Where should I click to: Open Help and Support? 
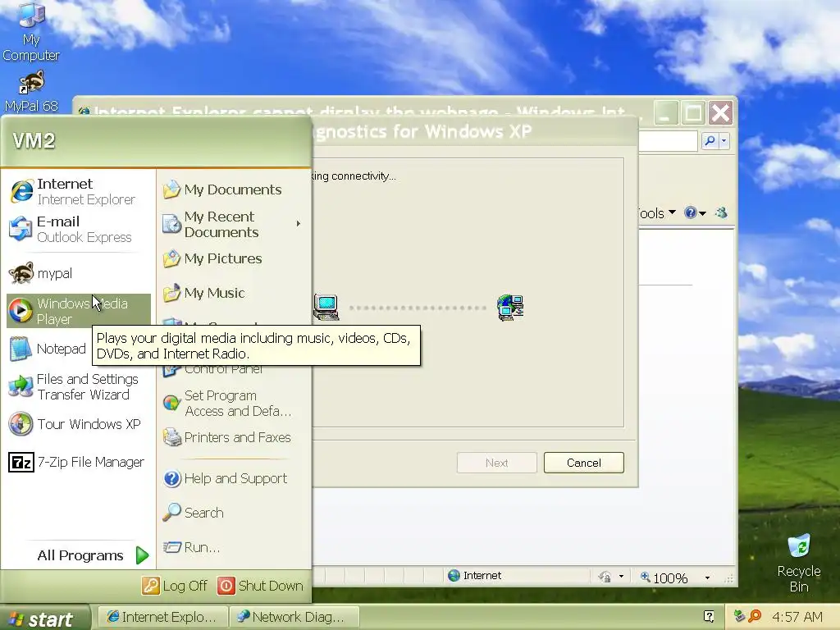pyautogui.click(x=232, y=478)
